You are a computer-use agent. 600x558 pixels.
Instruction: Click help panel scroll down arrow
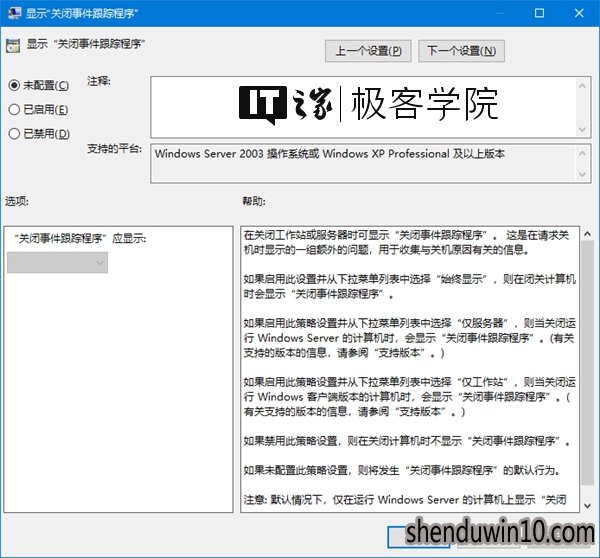tap(587, 506)
